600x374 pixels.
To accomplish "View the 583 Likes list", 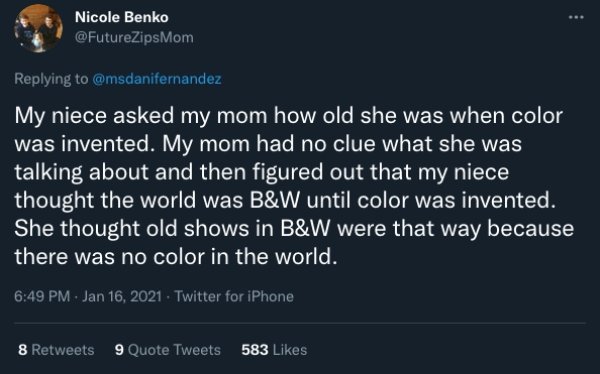I will click(274, 350).
